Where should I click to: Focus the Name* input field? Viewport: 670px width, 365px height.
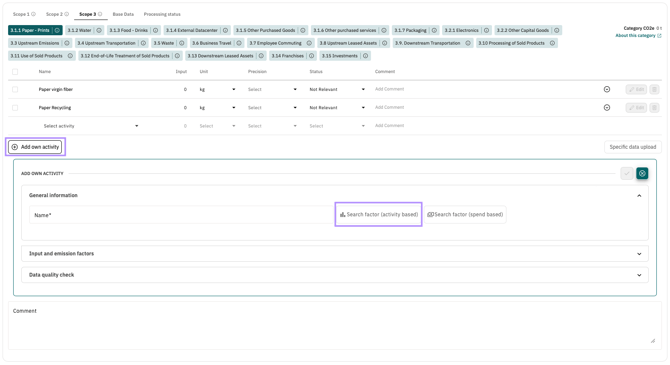click(x=181, y=215)
